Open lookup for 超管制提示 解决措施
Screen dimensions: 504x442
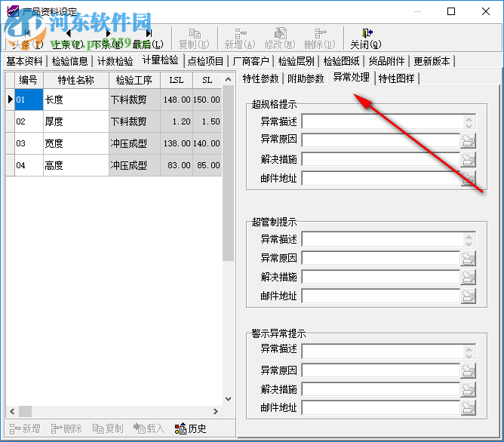coord(468,278)
